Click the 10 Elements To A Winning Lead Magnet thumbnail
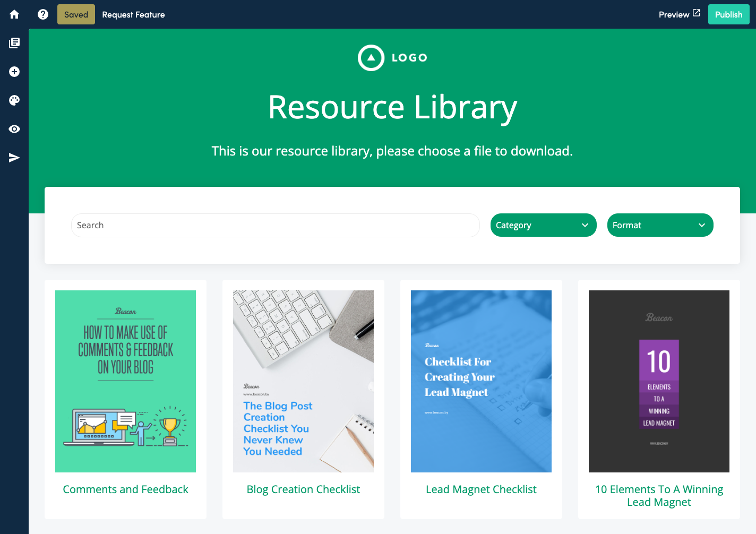756x534 pixels. 659,381
